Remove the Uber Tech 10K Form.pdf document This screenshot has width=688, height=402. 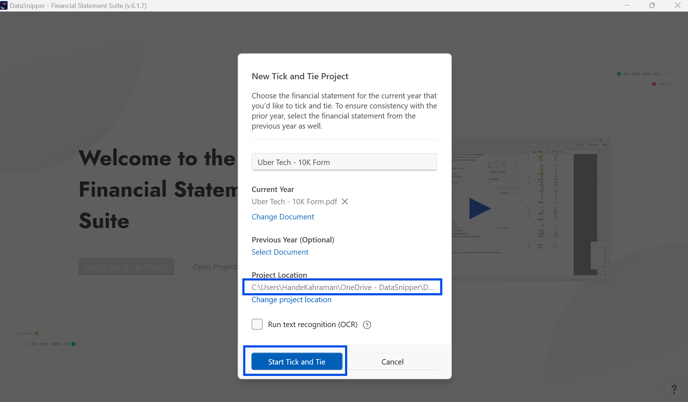click(345, 201)
